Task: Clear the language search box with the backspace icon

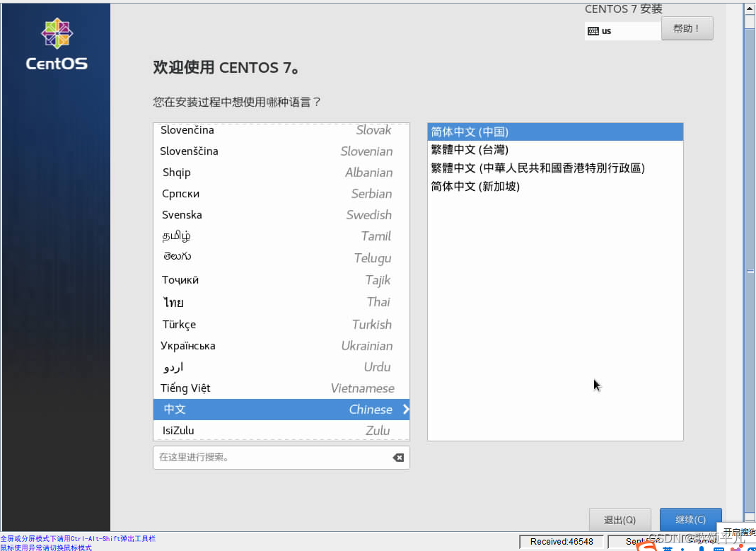Action: pyautogui.click(x=398, y=458)
